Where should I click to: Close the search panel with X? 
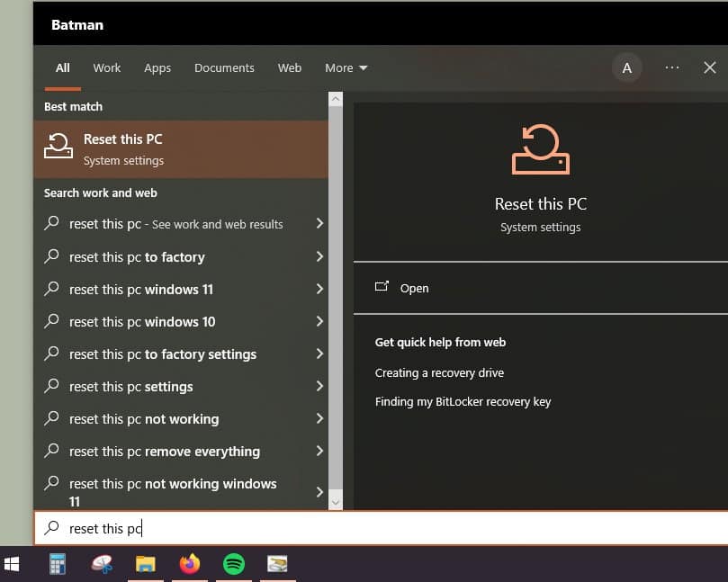709,67
